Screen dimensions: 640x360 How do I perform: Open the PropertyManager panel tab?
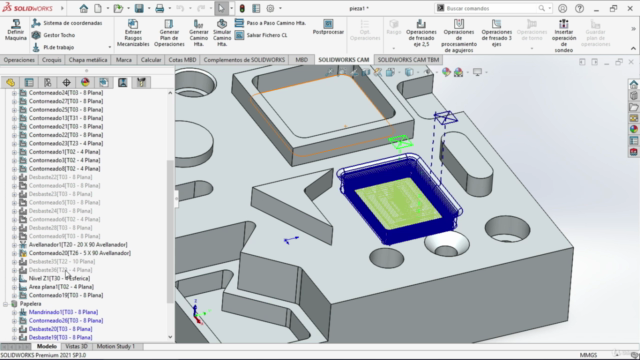29,82
